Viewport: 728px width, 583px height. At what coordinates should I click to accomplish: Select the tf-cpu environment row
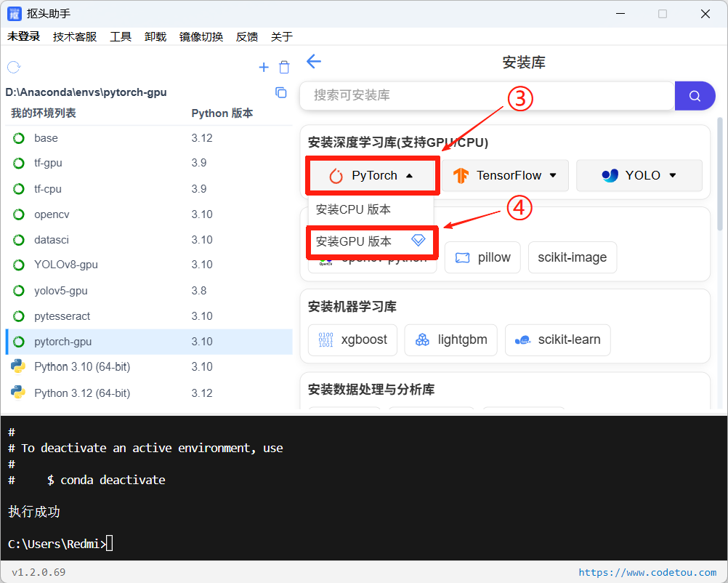pos(149,189)
